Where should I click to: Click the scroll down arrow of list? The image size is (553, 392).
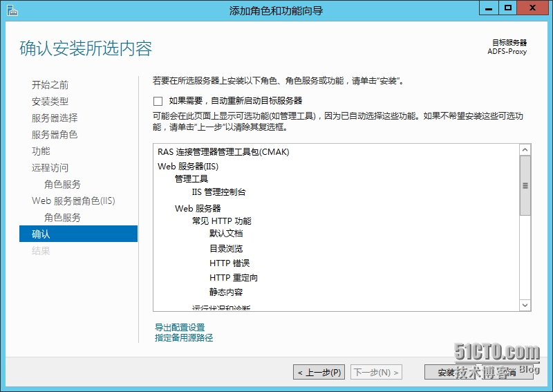click(525, 304)
